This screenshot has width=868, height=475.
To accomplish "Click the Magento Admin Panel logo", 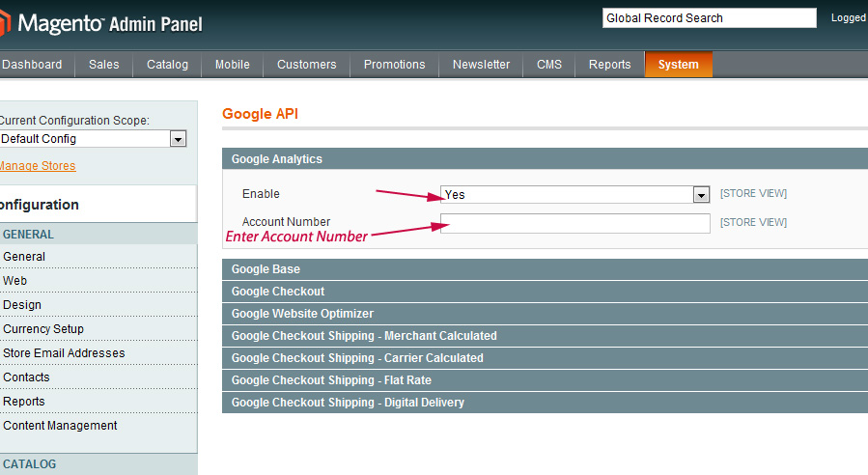I will (x=101, y=23).
